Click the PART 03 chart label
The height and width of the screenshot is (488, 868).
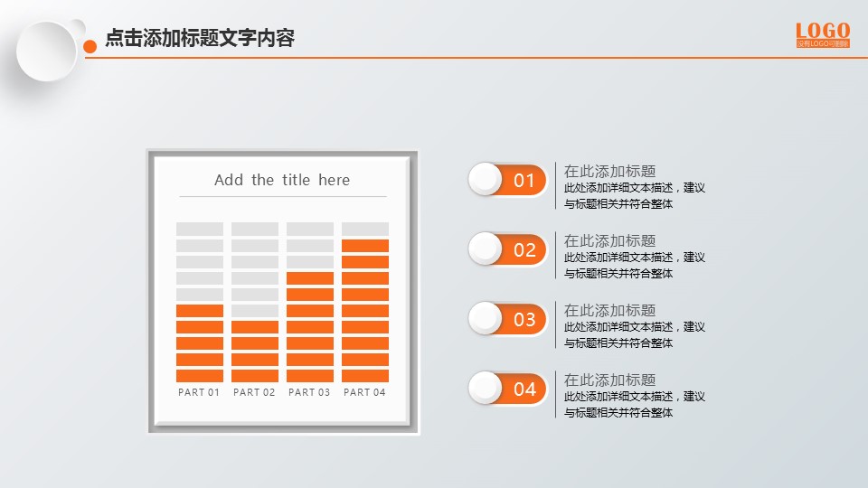[309, 392]
